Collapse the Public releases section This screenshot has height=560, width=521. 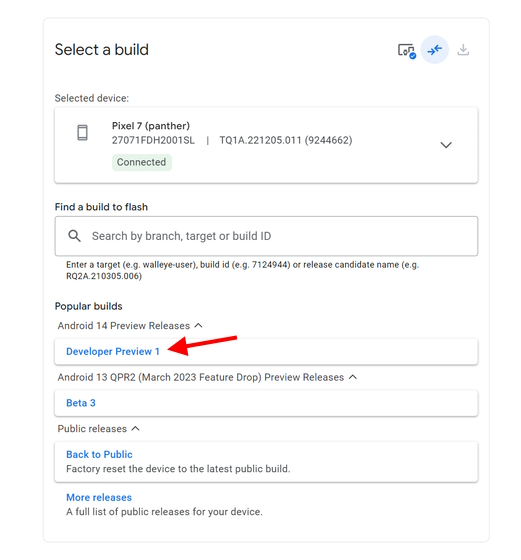tap(135, 428)
